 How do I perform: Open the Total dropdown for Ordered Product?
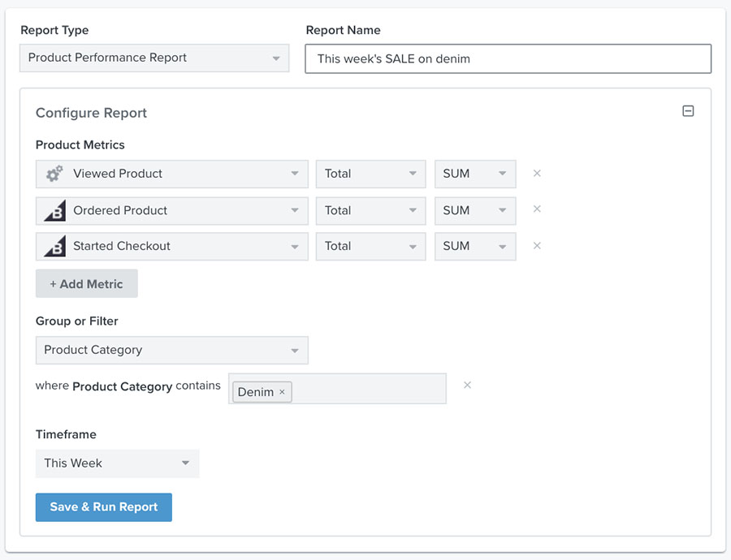coord(370,209)
